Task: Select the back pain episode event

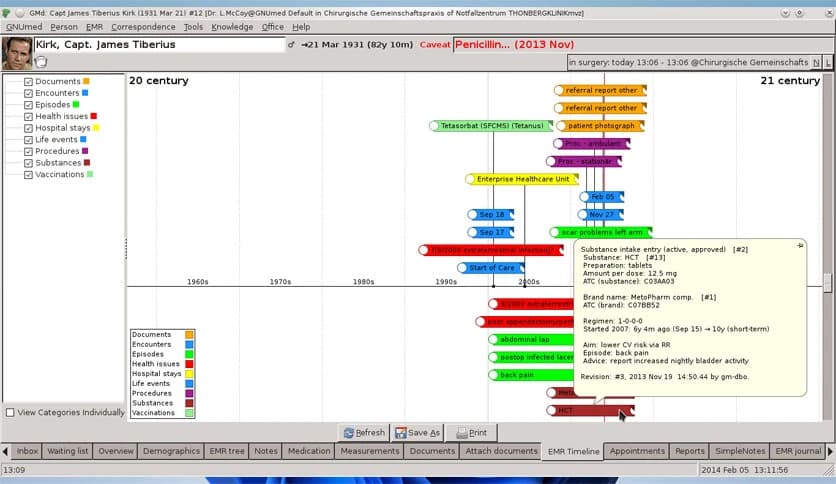Action: (x=531, y=375)
